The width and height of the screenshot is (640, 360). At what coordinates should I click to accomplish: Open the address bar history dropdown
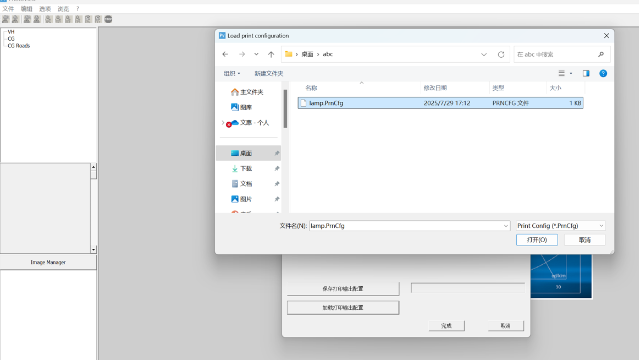pos(484,54)
